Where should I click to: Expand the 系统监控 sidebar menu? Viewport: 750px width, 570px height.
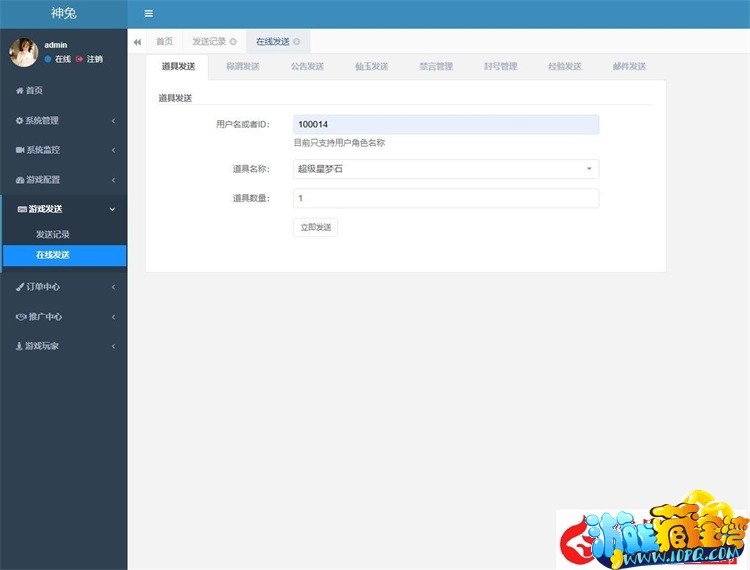(x=63, y=150)
